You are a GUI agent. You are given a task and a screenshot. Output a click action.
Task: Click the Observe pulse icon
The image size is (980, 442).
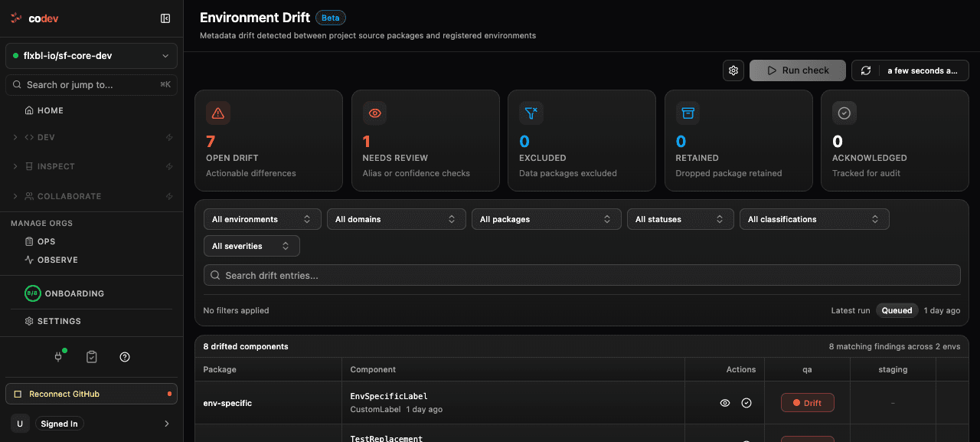pos(29,260)
